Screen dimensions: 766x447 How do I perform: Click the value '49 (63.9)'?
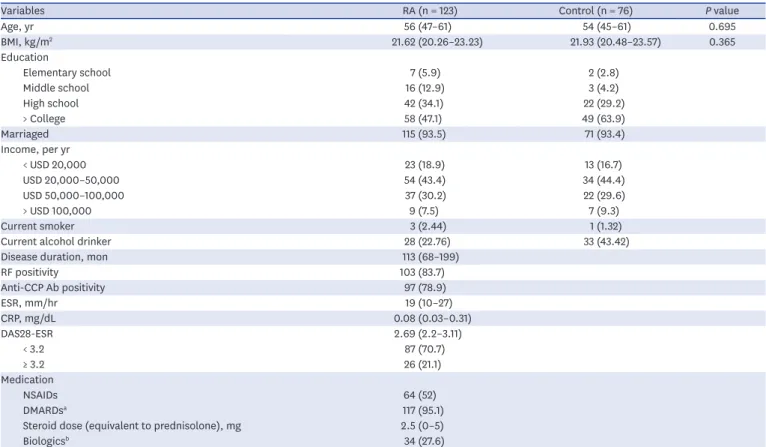click(x=604, y=119)
